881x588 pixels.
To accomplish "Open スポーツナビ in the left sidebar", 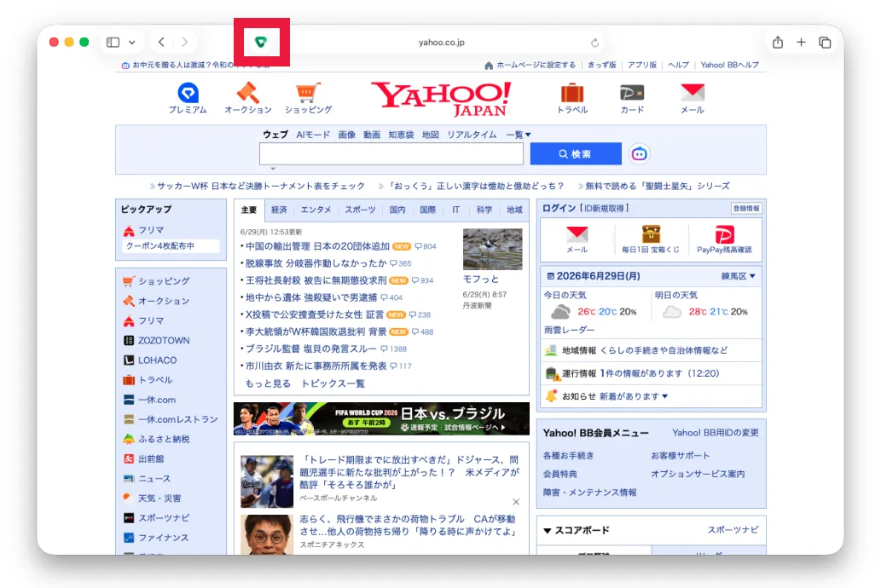I will [x=164, y=518].
